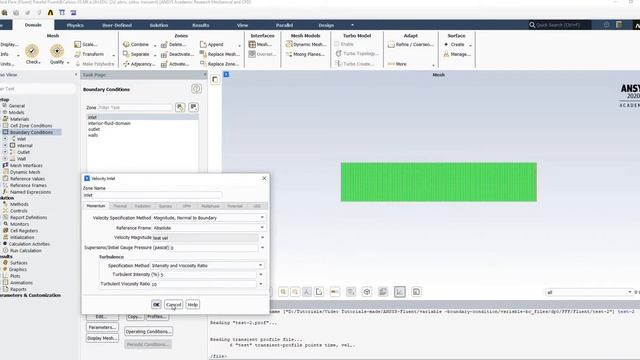Screen dimensions: 640x360
Task: Select Cell Zone Conditions in the tree
Action: pos(31,126)
